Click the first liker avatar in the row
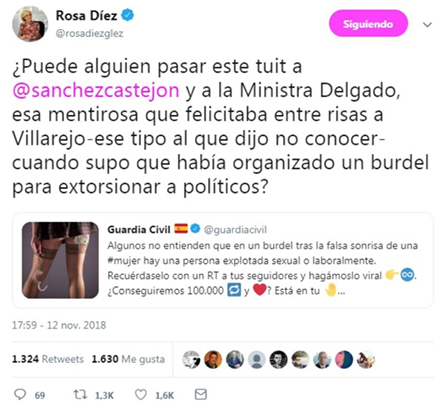This screenshot has height=410, width=445. [x=191, y=360]
